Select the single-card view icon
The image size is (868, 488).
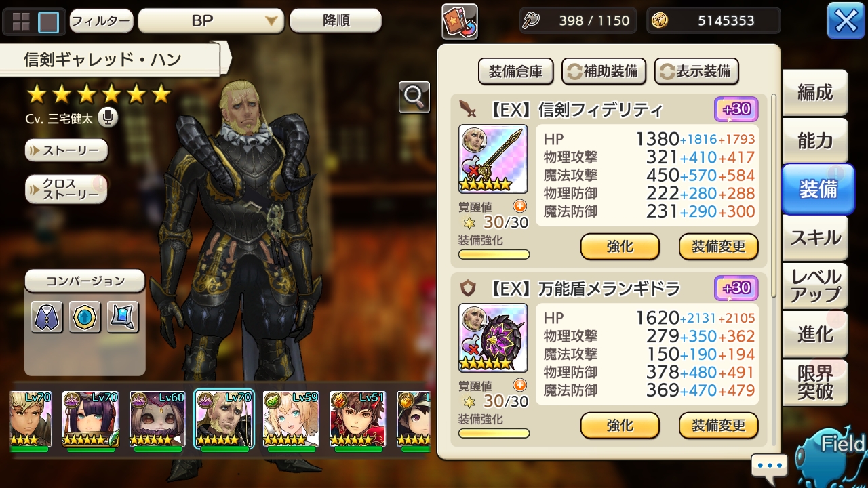(x=47, y=22)
